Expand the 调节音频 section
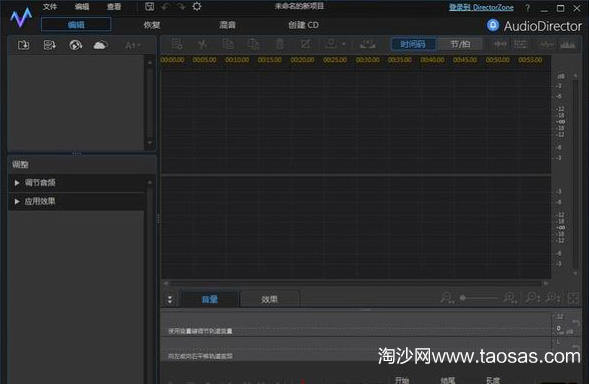This screenshot has width=589, height=384. [76, 183]
